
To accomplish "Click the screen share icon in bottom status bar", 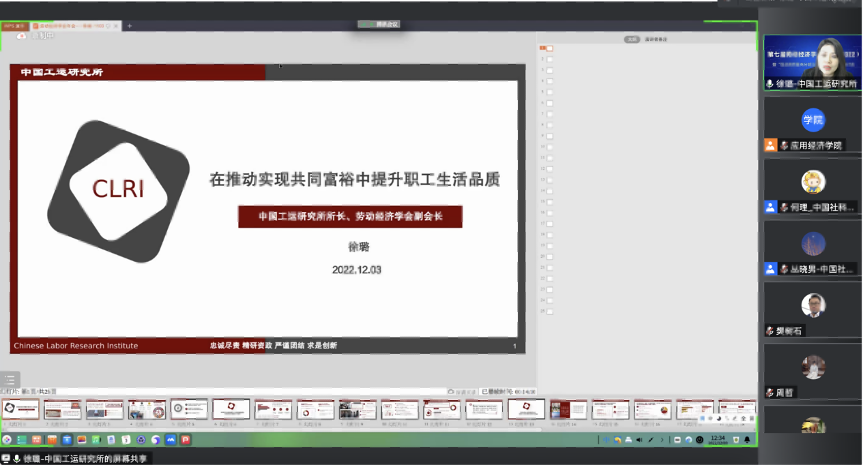I will pyautogui.click(x=6, y=458).
